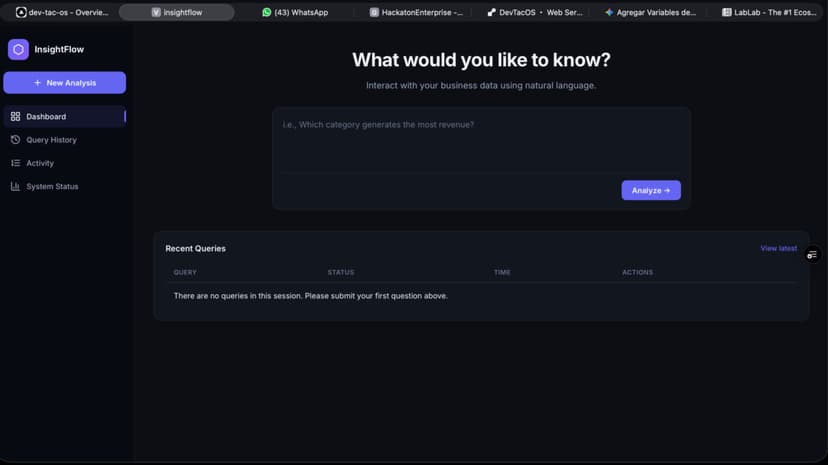Click the InsightFlow hexagon logo icon
Viewport: 828px width, 465px height.
pos(18,50)
